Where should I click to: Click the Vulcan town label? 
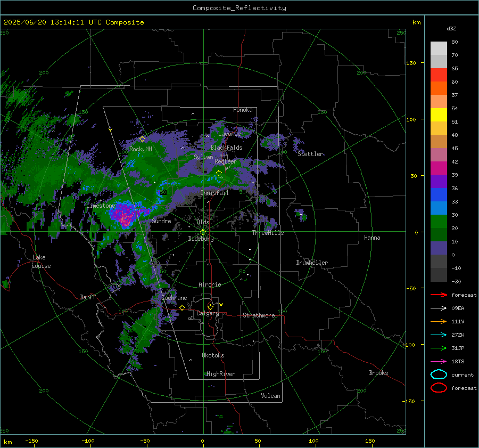pyautogui.click(x=271, y=396)
